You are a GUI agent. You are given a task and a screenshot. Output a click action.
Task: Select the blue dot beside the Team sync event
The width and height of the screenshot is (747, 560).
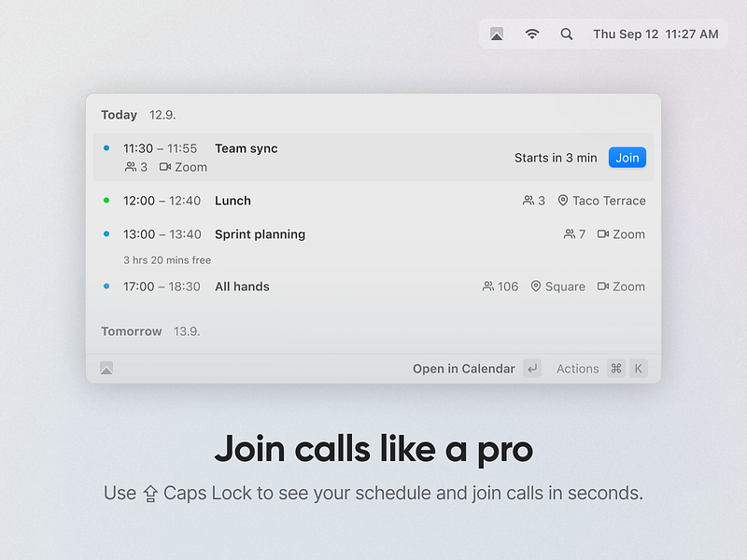[106, 147]
